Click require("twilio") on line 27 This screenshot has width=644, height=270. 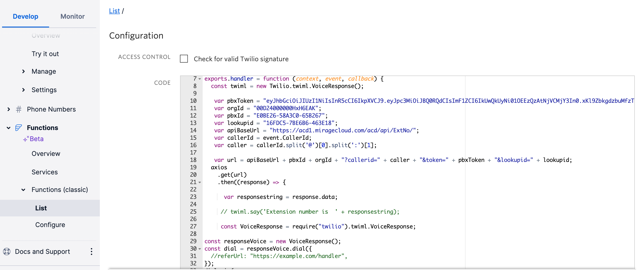pyautogui.click(x=320, y=226)
